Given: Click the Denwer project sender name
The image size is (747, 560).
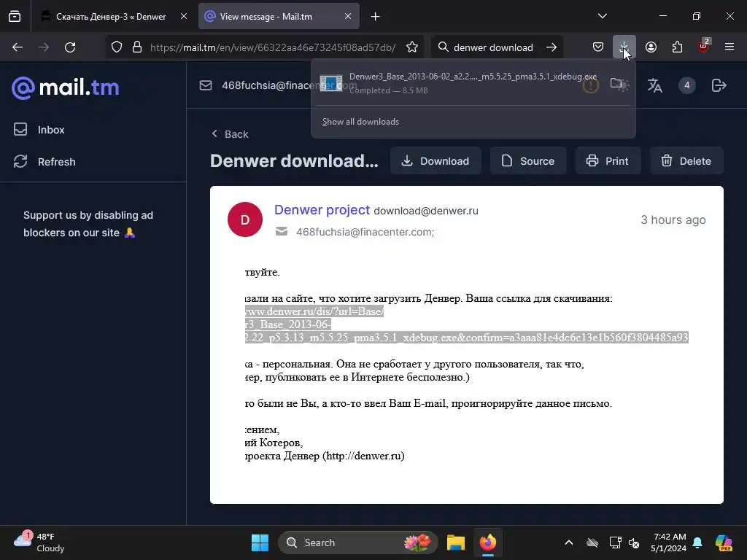Looking at the screenshot, I should (x=322, y=210).
